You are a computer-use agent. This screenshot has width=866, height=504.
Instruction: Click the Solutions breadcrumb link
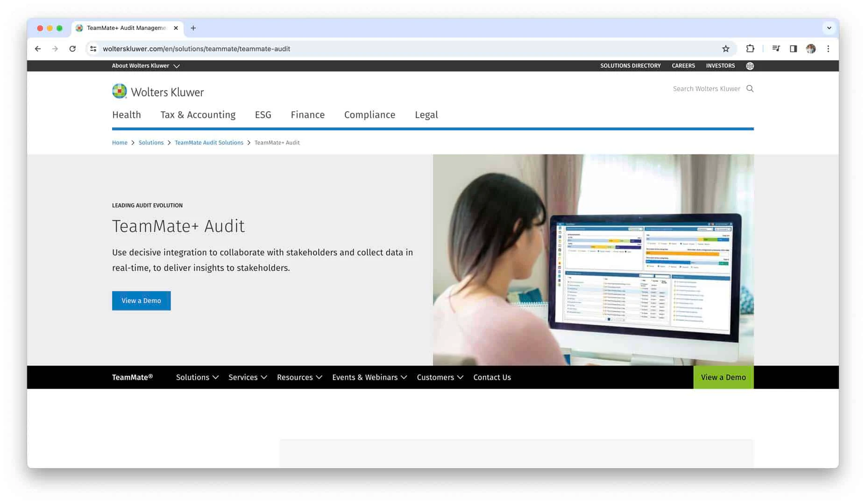[x=151, y=143]
